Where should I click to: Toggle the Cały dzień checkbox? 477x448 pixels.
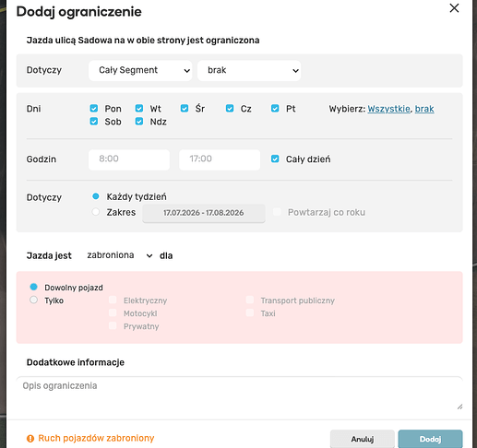(275, 159)
